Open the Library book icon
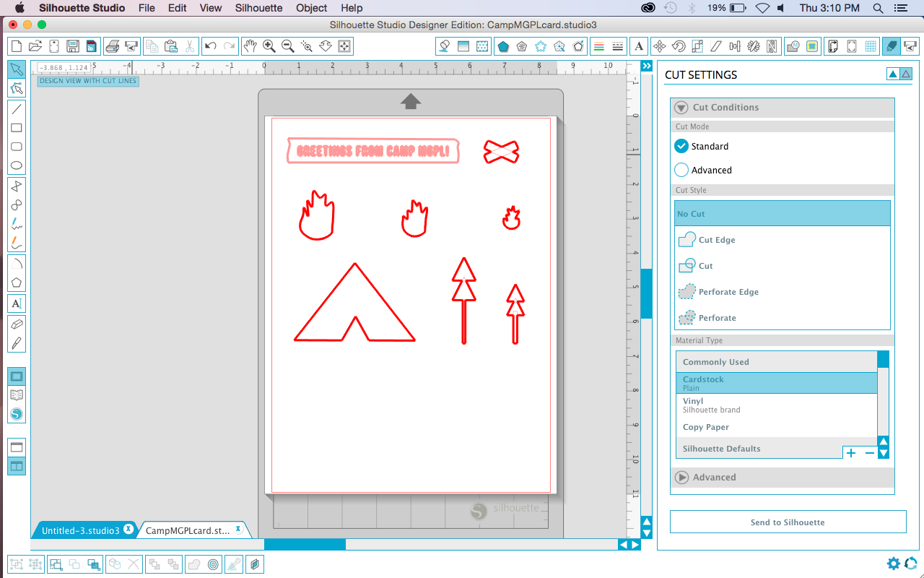924x578 pixels. pyautogui.click(x=17, y=395)
